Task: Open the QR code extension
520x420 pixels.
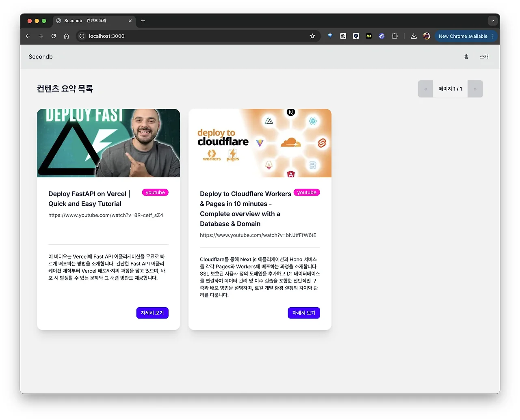Action: 343,36
